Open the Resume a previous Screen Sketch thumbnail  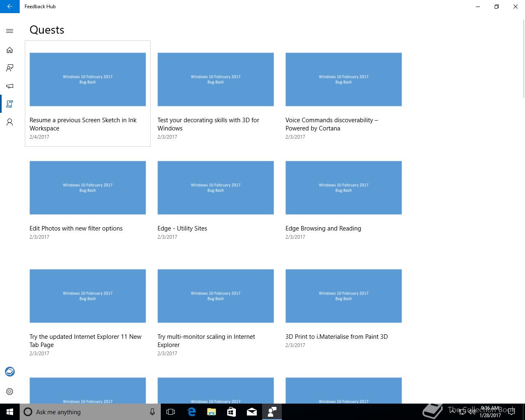88,79
